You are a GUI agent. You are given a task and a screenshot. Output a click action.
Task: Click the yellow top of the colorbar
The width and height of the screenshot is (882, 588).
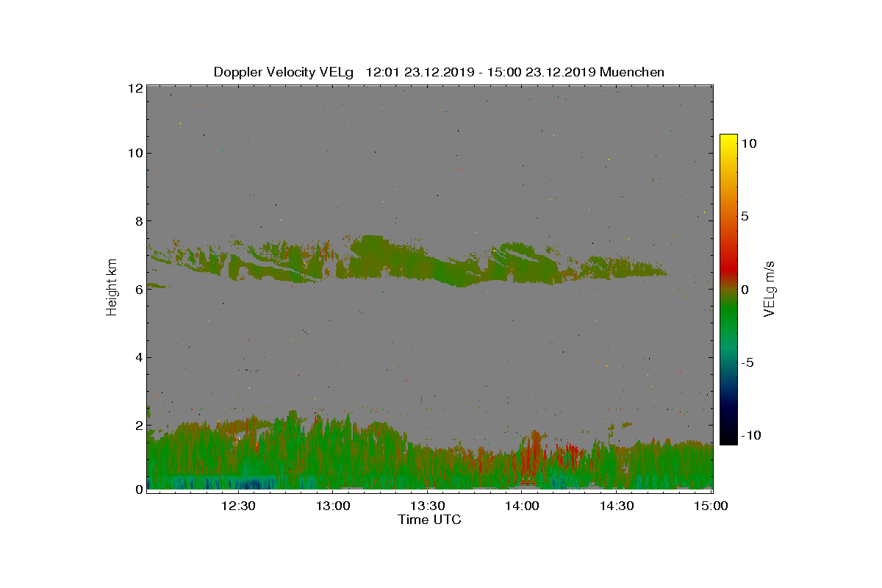pos(728,141)
